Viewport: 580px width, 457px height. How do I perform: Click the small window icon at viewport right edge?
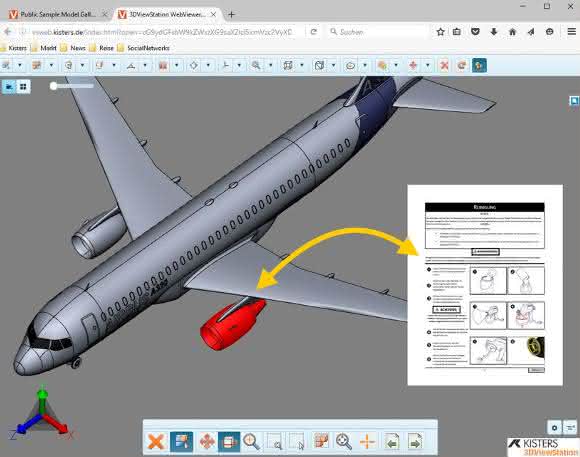tap(574, 101)
